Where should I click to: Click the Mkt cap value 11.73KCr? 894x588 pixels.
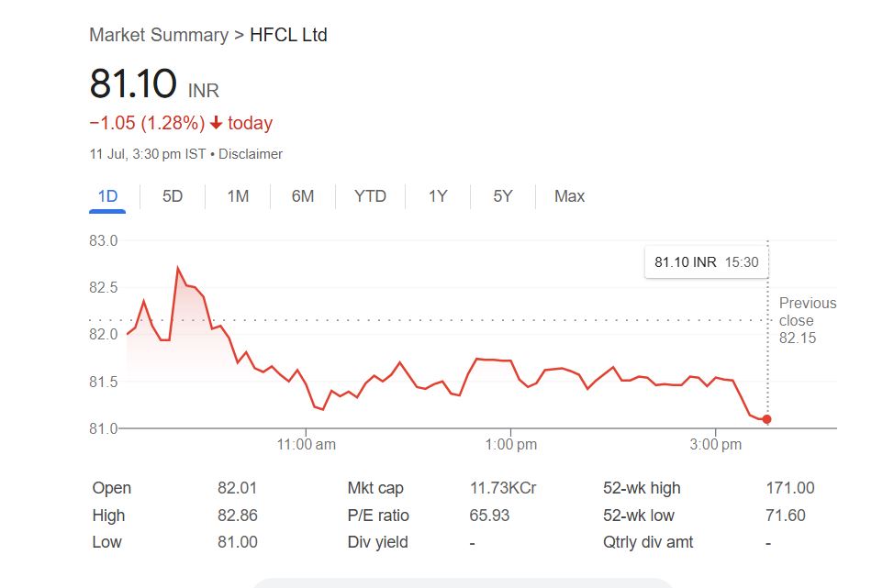(502, 488)
